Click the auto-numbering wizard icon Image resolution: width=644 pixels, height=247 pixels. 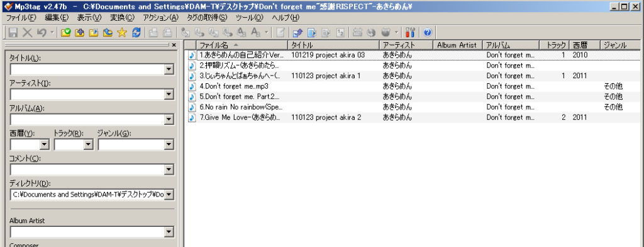point(340,32)
